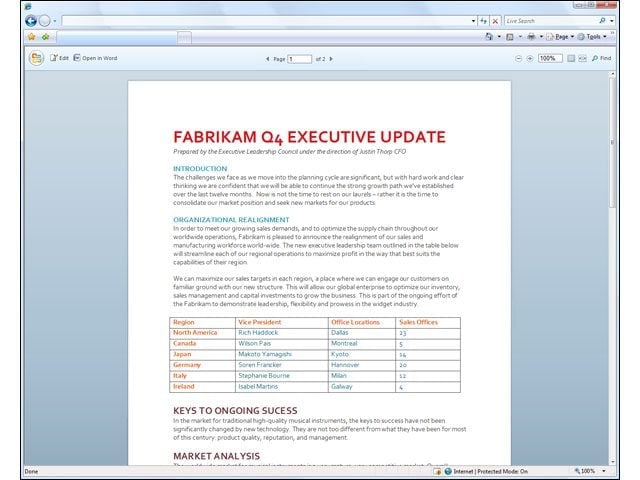Click the 'Done' status bar text

[x=31, y=471]
